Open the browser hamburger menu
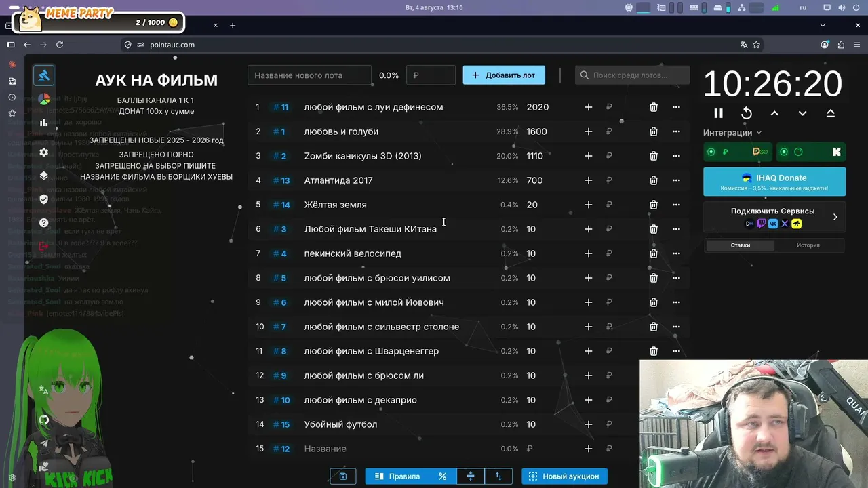This screenshot has height=488, width=868. tap(857, 45)
